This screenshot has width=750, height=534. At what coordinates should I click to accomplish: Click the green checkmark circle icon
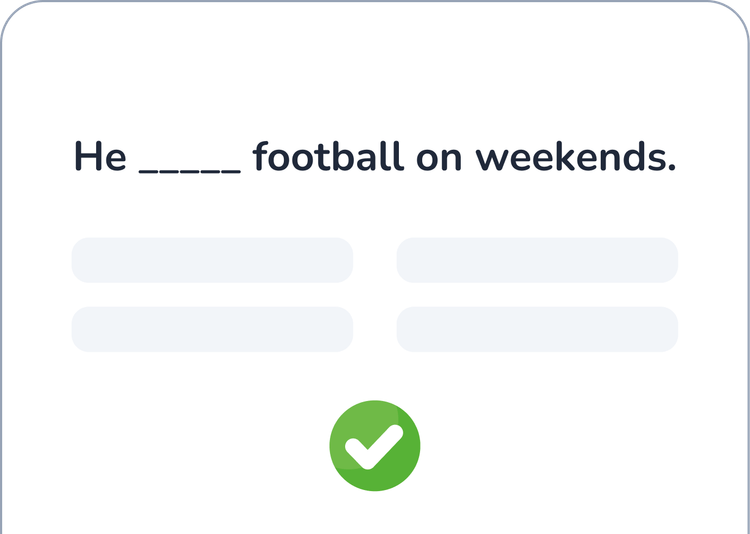tap(375, 446)
